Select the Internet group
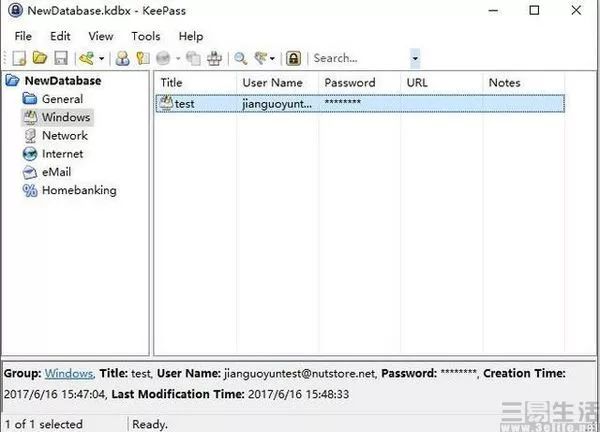Screen dimensions: 600x432 coord(62,154)
